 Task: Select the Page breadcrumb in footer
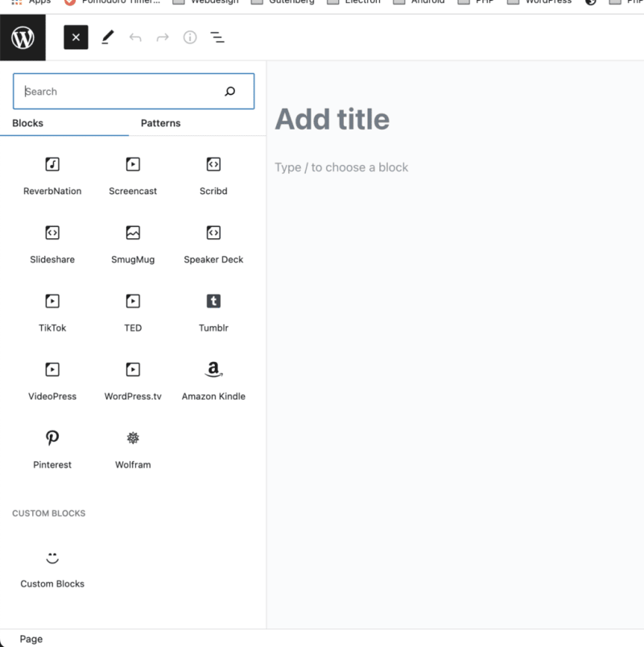pyautogui.click(x=31, y=639)
